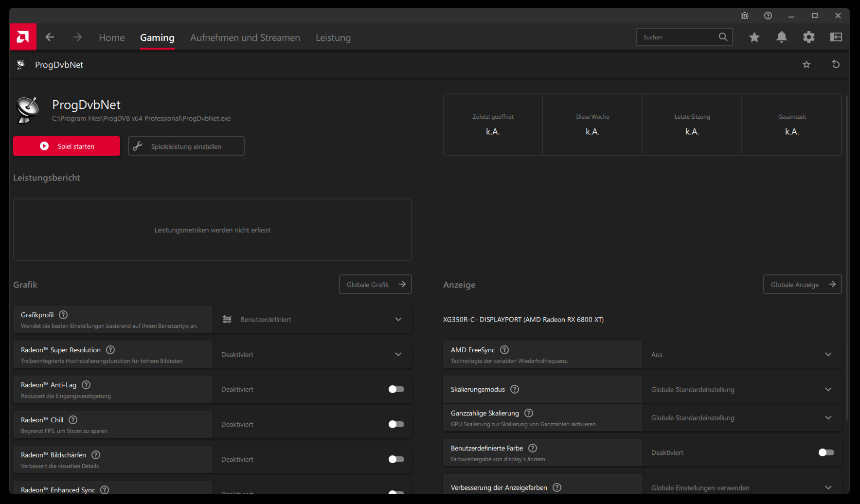Show help for Grafikprofil
This screenshot has width=860, height=504.
[63, 315]
